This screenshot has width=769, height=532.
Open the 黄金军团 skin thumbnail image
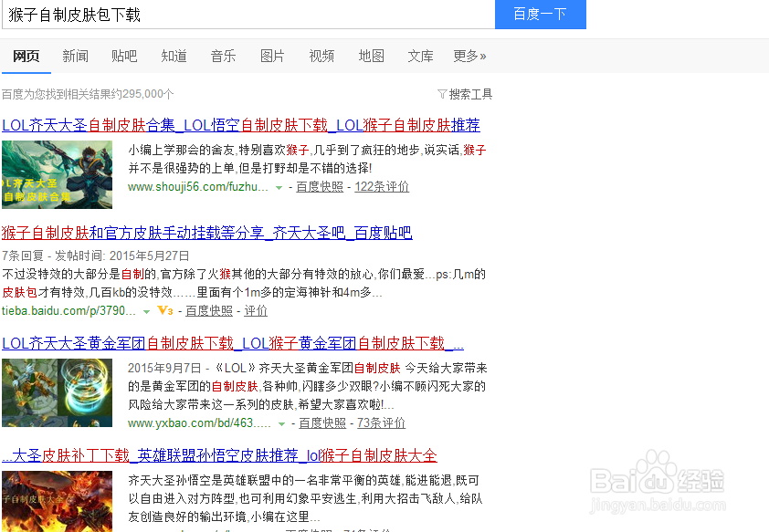click(57, 393)
